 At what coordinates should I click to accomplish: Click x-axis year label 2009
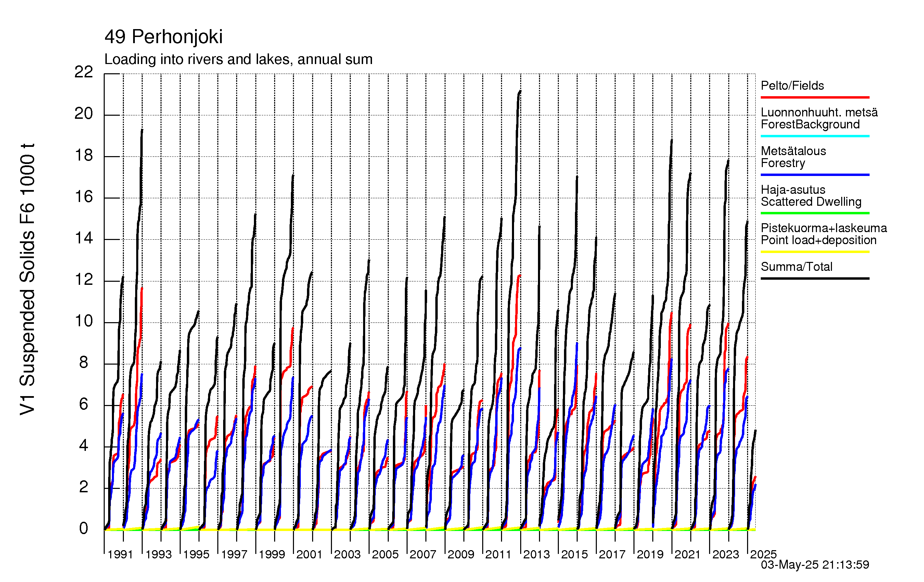pyautogui.click(x=461, y=554)
